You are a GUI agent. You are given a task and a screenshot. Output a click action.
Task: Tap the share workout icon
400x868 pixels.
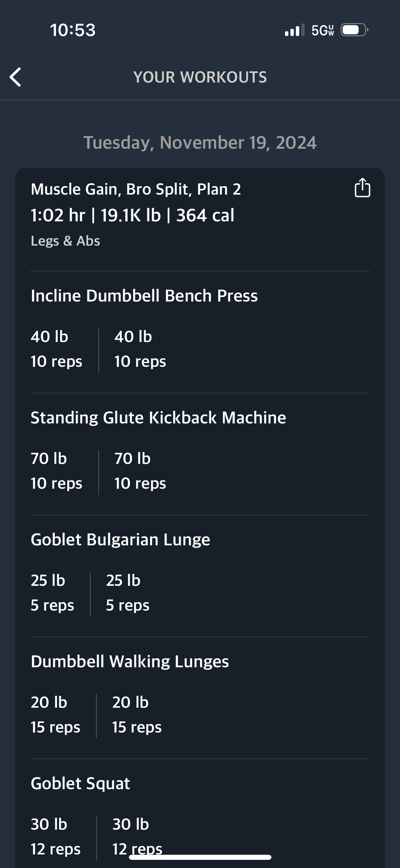[x=362, y=188]
